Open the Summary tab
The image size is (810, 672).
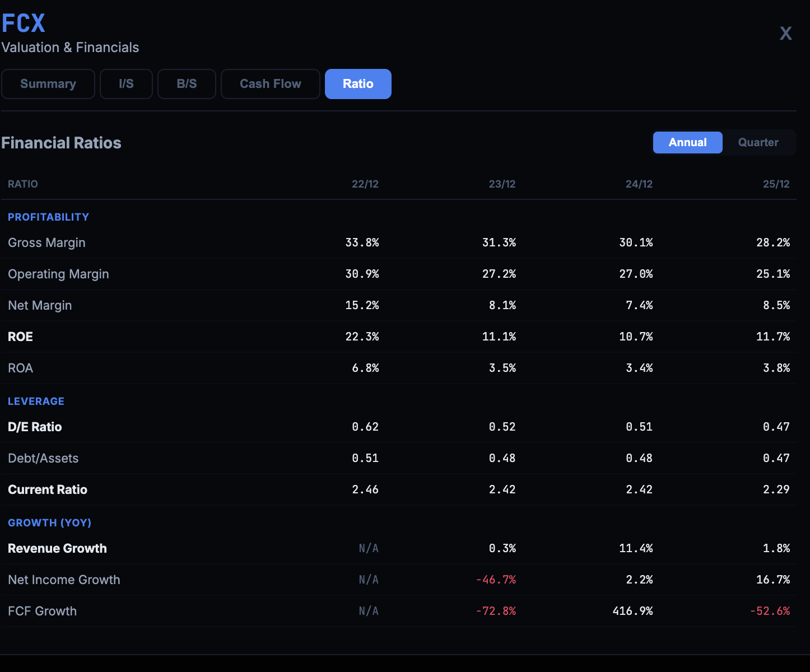pos(48,84)
